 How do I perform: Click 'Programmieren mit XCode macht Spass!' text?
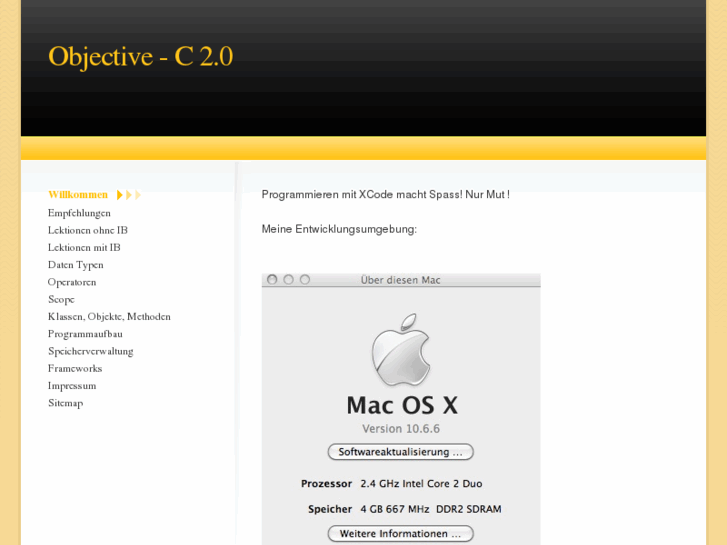click(362, 195)
